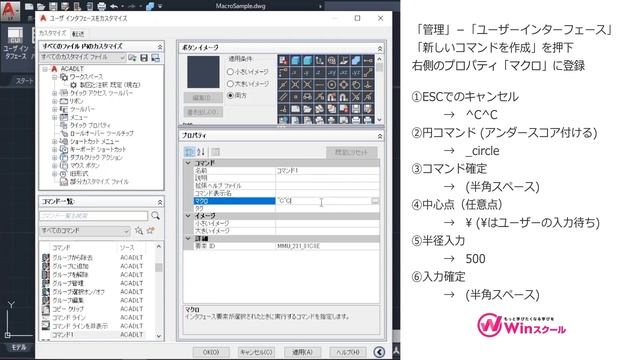Click down arrow of command list scrollbar
This screenshot has height=360, width=640.
(x=159, y=336)
